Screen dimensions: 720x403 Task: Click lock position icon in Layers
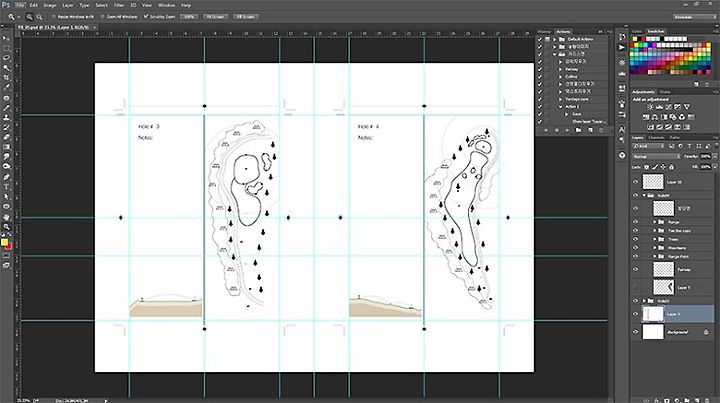click(x=663, y=167)
